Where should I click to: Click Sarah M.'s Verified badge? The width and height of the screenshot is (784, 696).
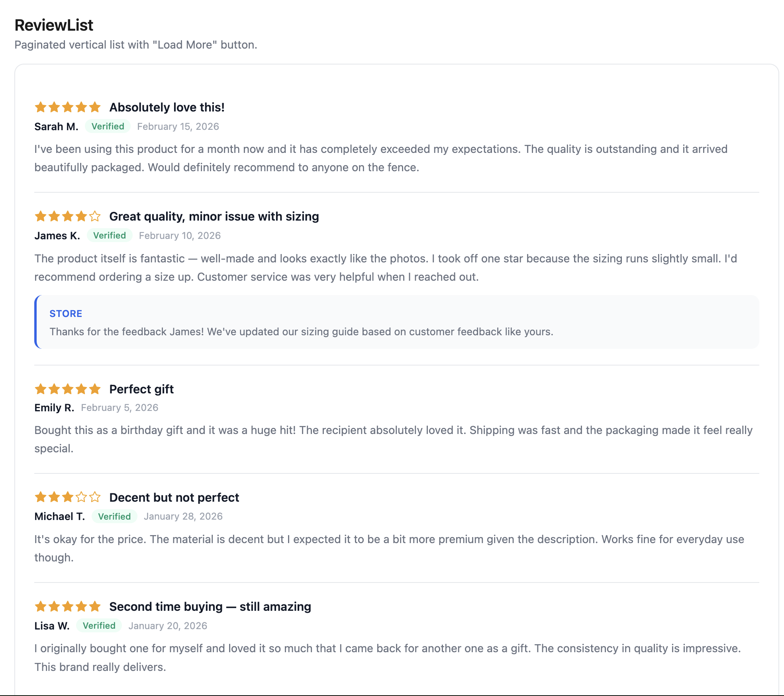click(108, 126)
